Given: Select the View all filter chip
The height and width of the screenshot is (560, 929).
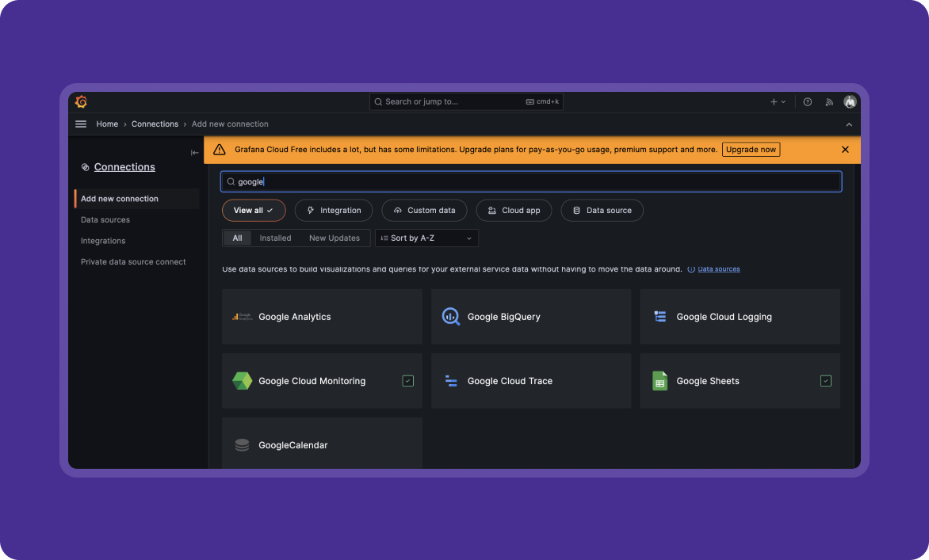Looking at the screenshot, I should [254, 211].
